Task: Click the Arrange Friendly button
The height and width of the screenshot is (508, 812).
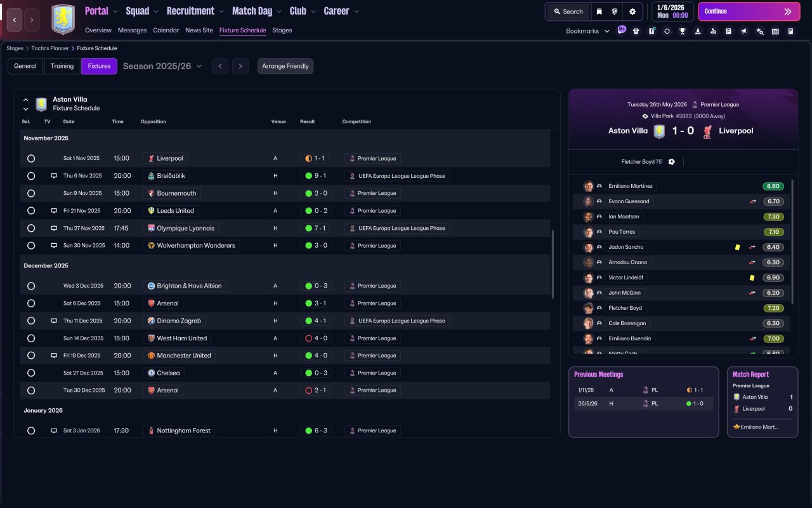Action: pos(285,66)
